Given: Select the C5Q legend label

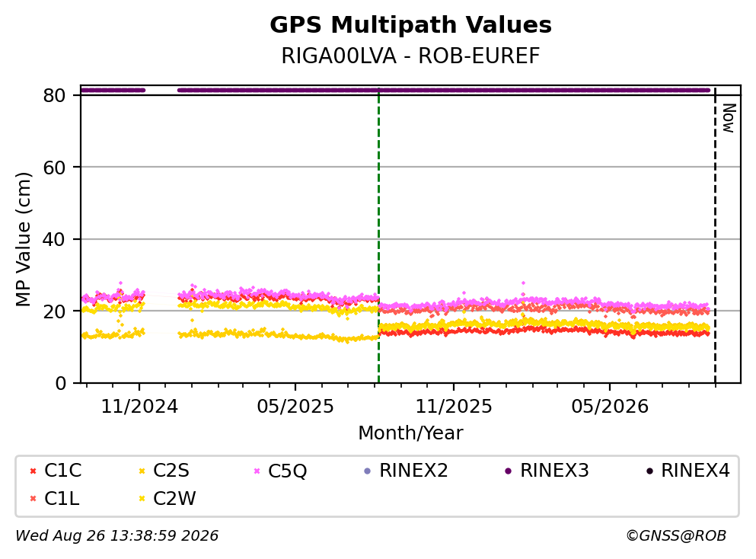Looking at the screenshot, I should (x=287, y=471).
